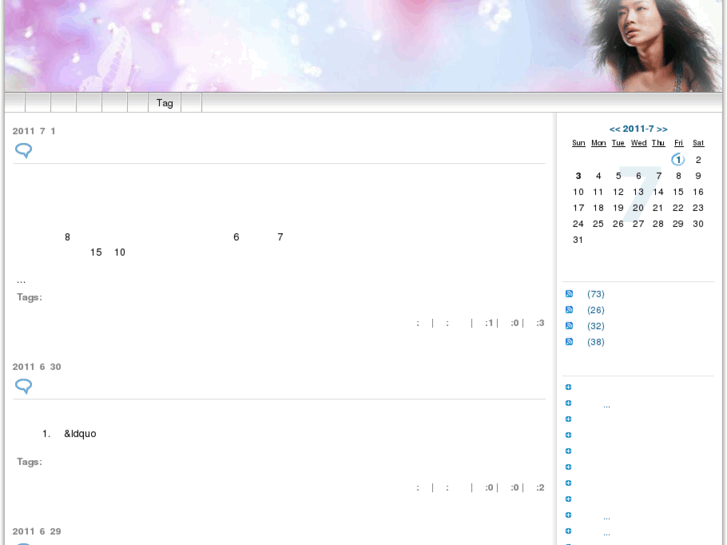Screen dimensions: 727x545
Task: Select bold day 3 in the calendar
Action: [x=578, y=176]
